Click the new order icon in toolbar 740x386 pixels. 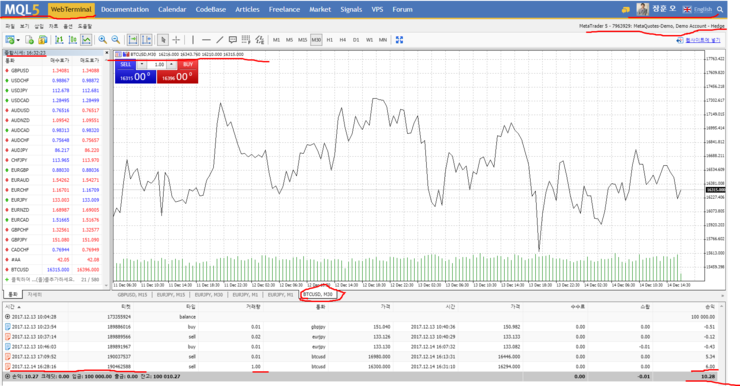pyautogui.click(x=9, y=40)
